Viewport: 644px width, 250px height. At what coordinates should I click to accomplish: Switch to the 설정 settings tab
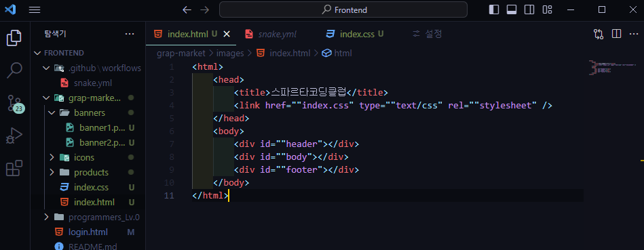pyautogui.click(x=427, y=34)
